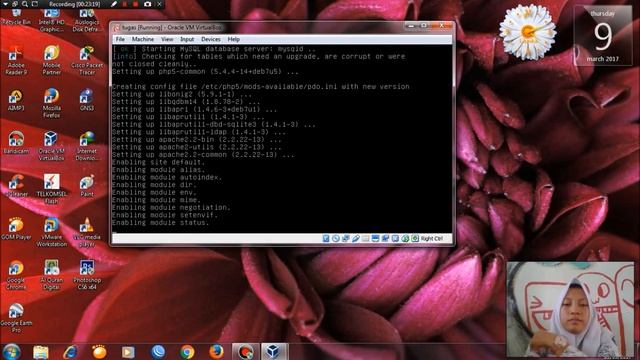Click the daisy clock gadget
This screenshot has height=360, width=640.
coord(527,32)
